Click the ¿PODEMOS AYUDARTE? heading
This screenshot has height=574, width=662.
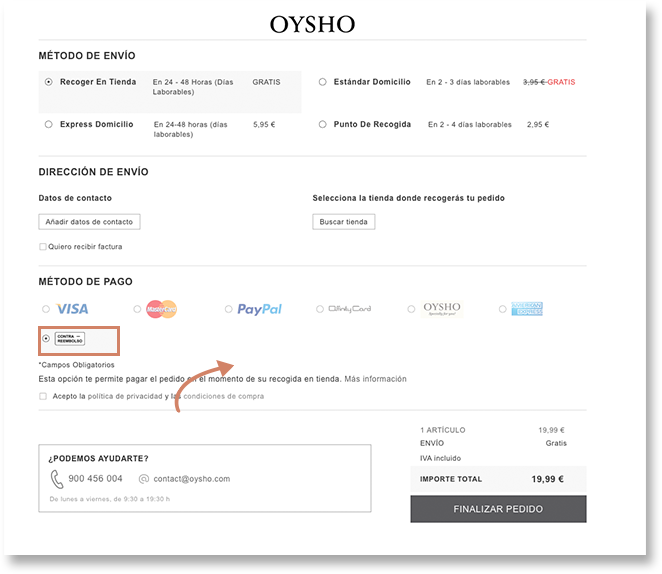tap(98, 458)
